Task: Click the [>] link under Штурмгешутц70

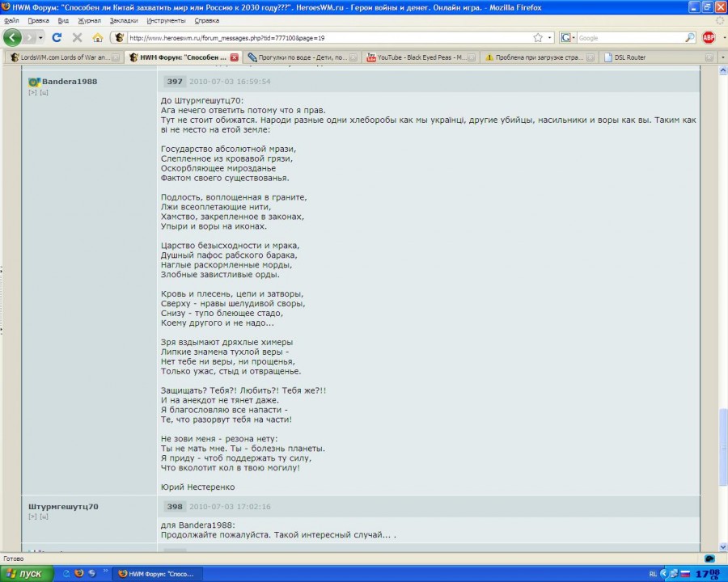Action: point(32,517)
